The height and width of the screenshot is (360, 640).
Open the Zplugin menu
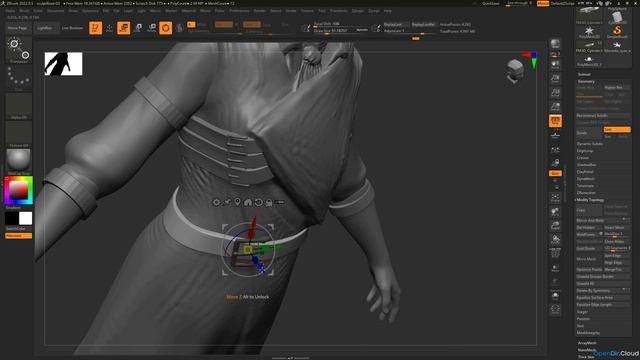[x=358, y=11]
